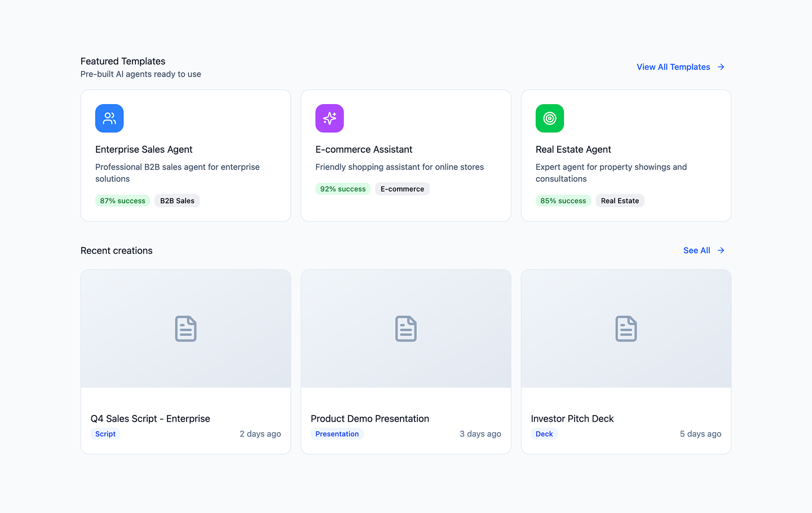The height and width of the screenshot is (513, 812).
Task: Select the 87% success badge
Action: tap(122, 201)
